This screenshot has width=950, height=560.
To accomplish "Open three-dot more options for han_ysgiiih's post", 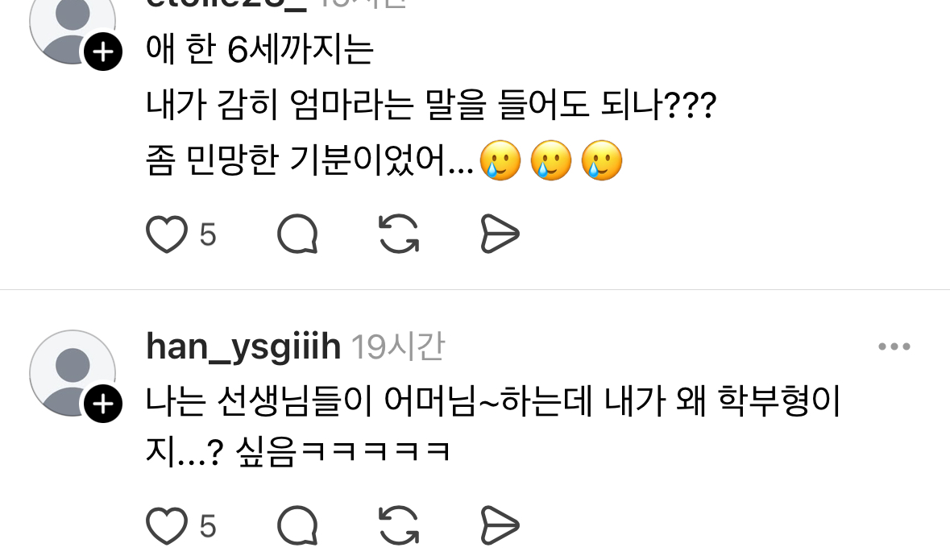I will [x=894, y=346].
